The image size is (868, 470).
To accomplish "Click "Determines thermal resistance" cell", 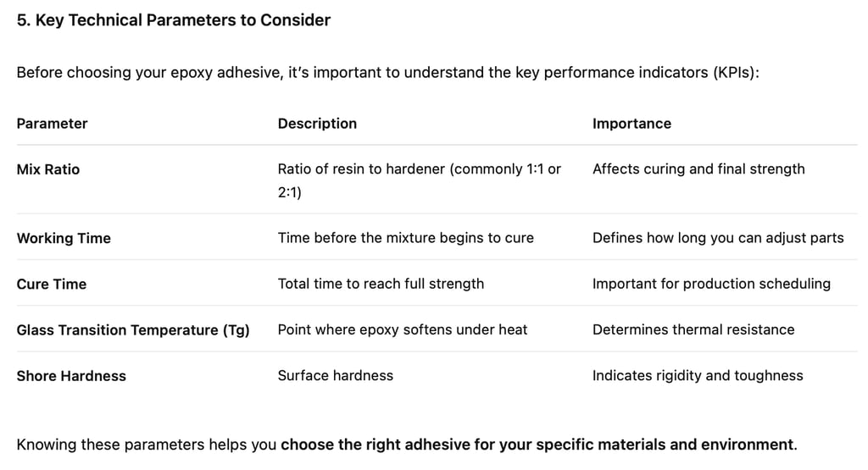I will [693, 330].
